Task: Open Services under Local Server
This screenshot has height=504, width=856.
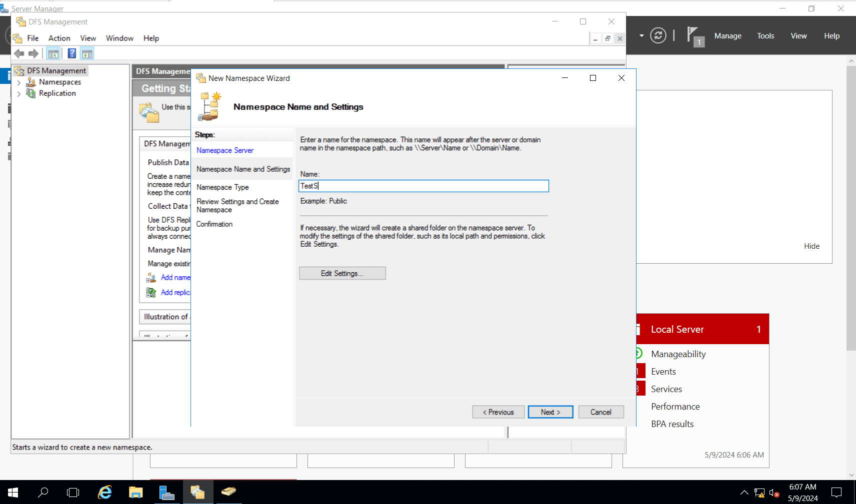Action: (666, 389)
